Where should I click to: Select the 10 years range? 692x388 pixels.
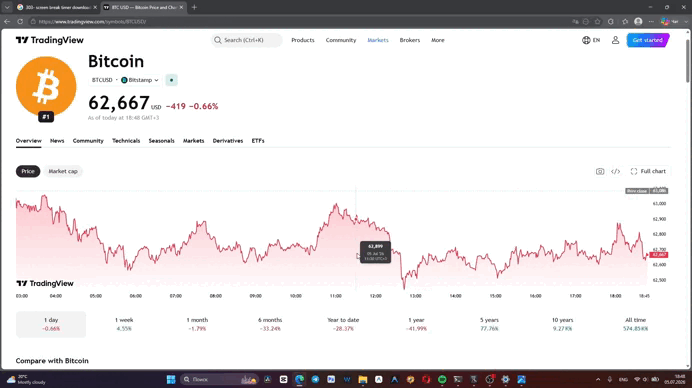562,324
